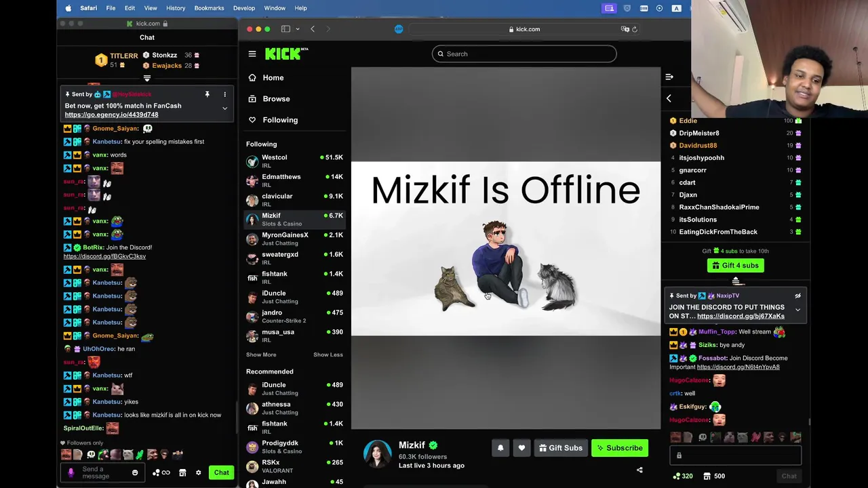Open the Bookmarks menu
Screen dimensions: 868x488
[x=209, y=8]
